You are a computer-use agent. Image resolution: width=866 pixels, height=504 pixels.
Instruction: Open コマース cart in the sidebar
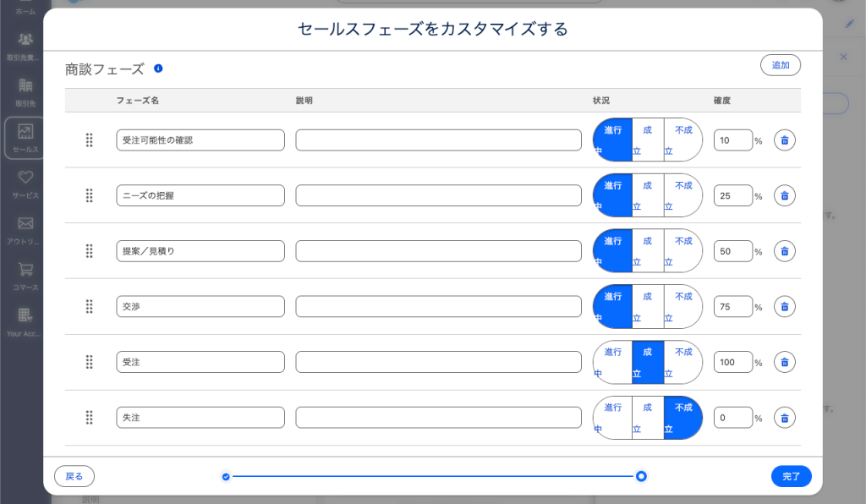(x=25, y=276)
